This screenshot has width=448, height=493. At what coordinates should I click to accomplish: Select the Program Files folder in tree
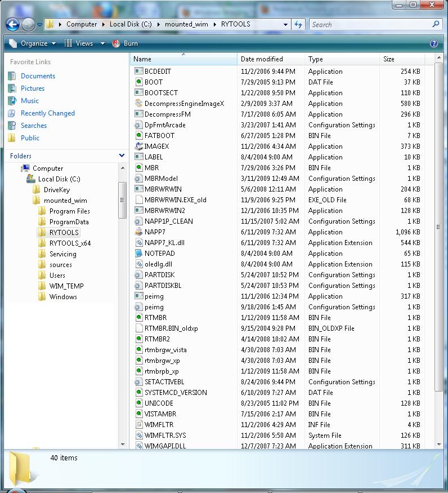[69, 211]
